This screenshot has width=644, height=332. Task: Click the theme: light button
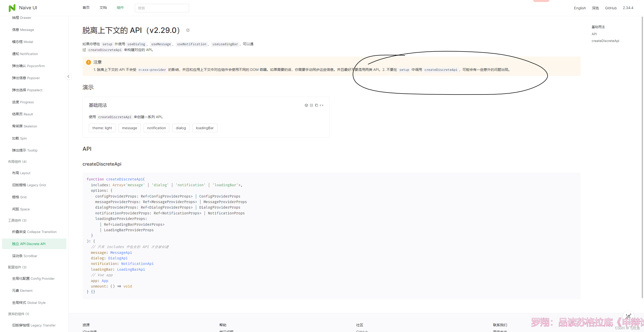pyautogui.click(x=102, y=128)
